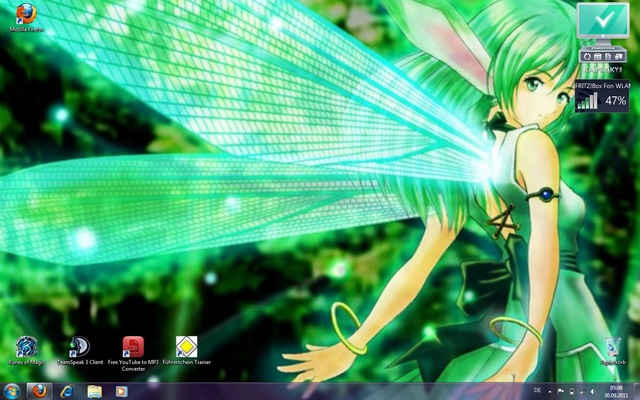Open Free YouTube to MP3 Converter
The image size is (640, 400).
133,347
